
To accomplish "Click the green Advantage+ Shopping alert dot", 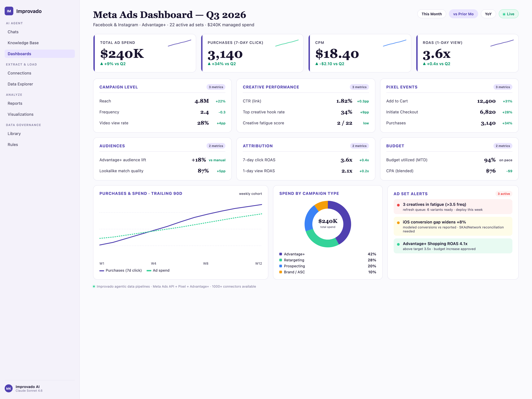I will click(398, 244).
